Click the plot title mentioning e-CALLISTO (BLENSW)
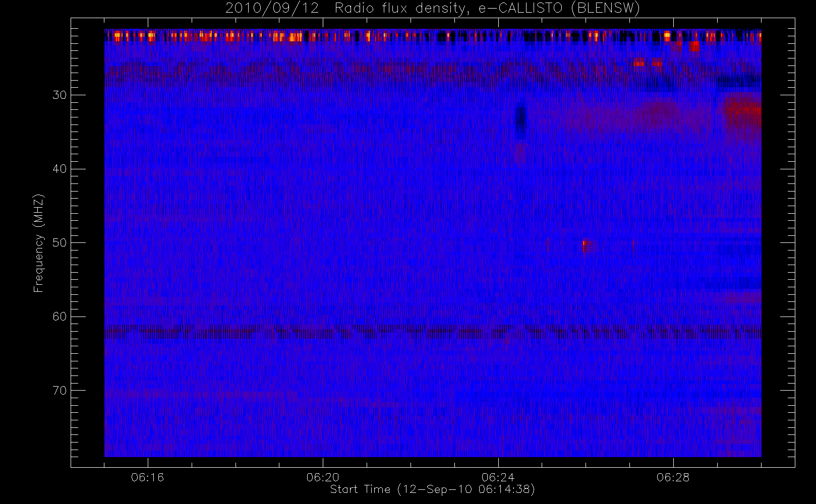This screenshot has height=504, width=816. [x=433, y=9]
